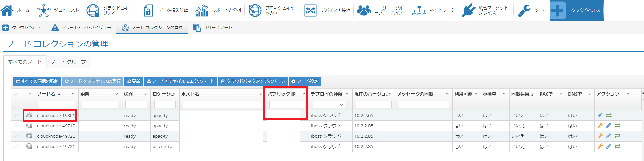Click reporting node icon for cloud-node-19801

click(x=29, y=115)
